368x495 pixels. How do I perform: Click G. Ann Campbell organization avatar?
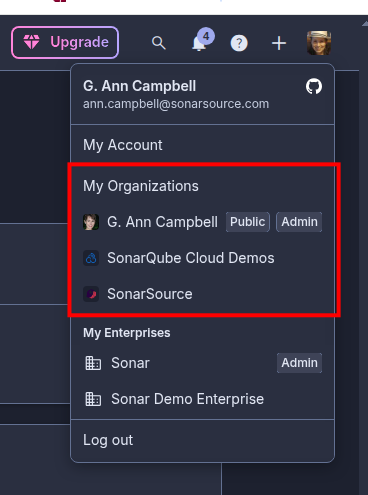[91, 222]
